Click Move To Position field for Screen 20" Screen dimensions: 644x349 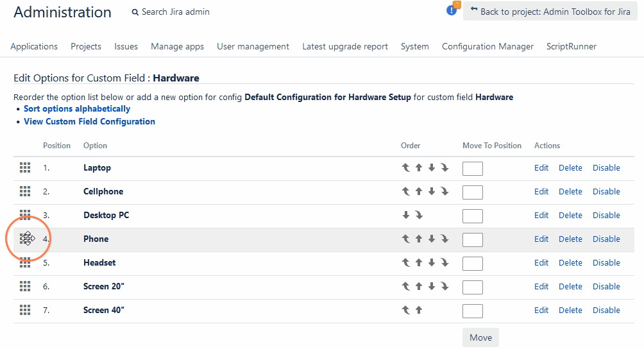[473, 287]
